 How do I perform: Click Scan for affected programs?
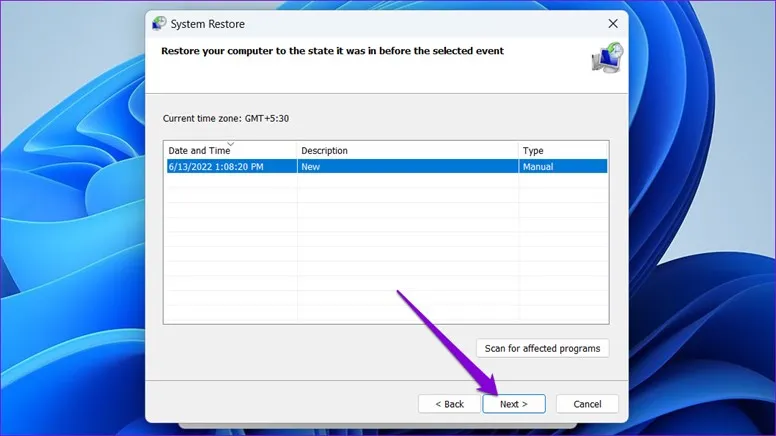542,348
